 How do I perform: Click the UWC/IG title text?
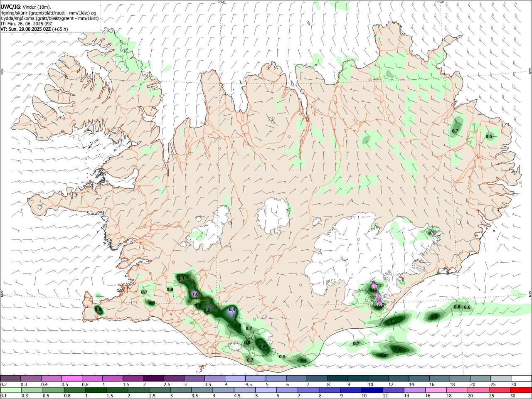10,7
